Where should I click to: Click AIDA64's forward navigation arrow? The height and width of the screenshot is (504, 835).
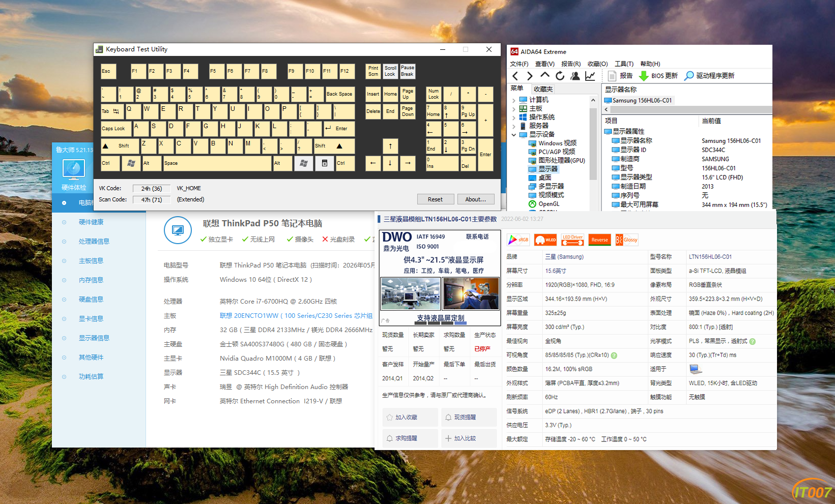[x=530, y=76]
